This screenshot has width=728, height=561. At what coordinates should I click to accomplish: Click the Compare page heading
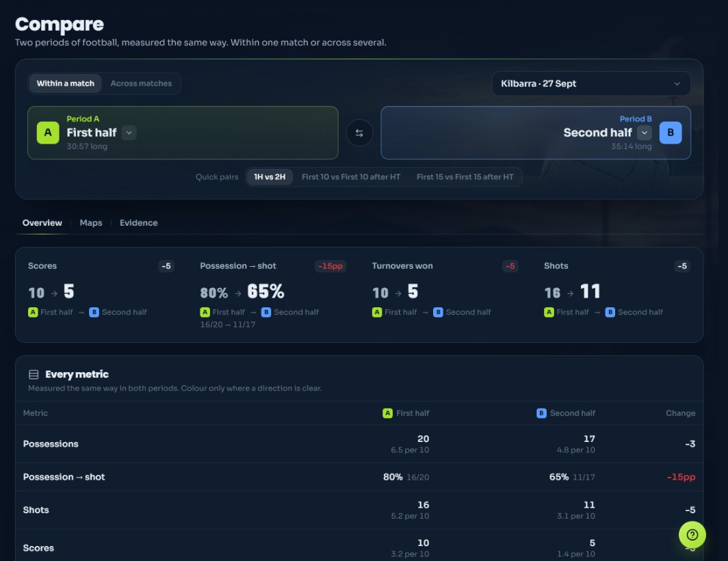point(60,25)
